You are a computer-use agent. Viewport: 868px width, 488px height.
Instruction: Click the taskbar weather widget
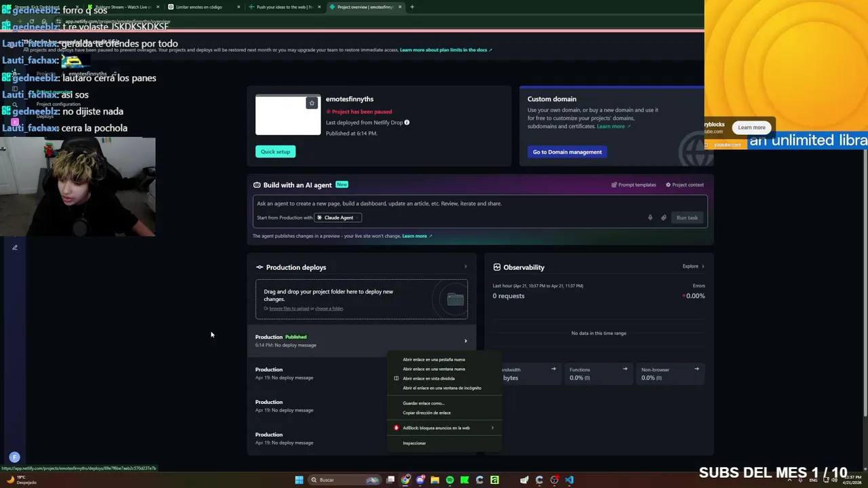tap(21, 480)
